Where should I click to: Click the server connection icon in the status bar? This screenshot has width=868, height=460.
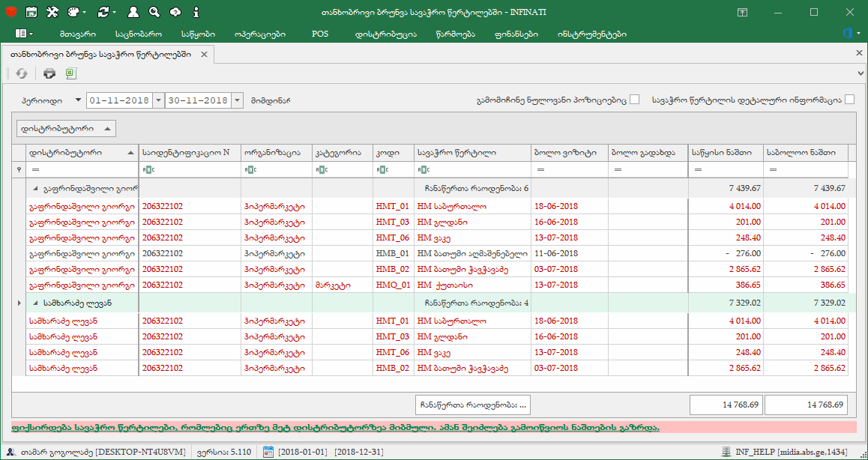[x=727, y=452]
